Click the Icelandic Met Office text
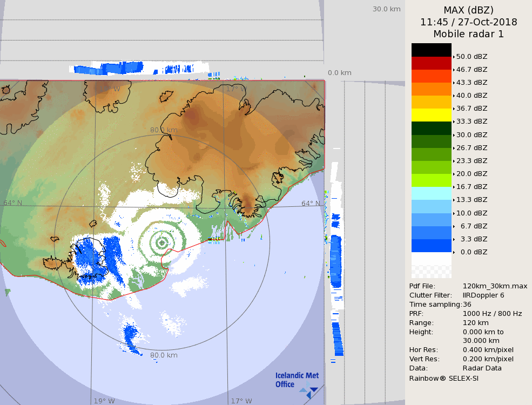Screen dimensions: 532x405 297,380
